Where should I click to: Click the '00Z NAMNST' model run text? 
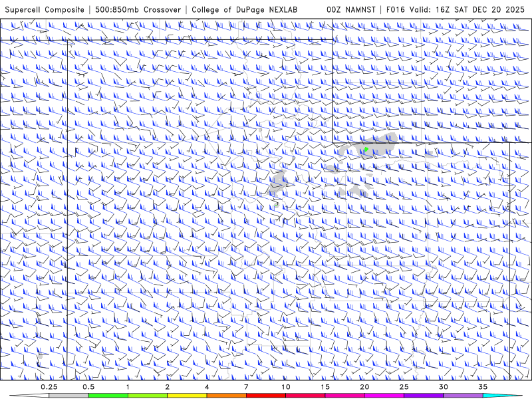point(351,10)
